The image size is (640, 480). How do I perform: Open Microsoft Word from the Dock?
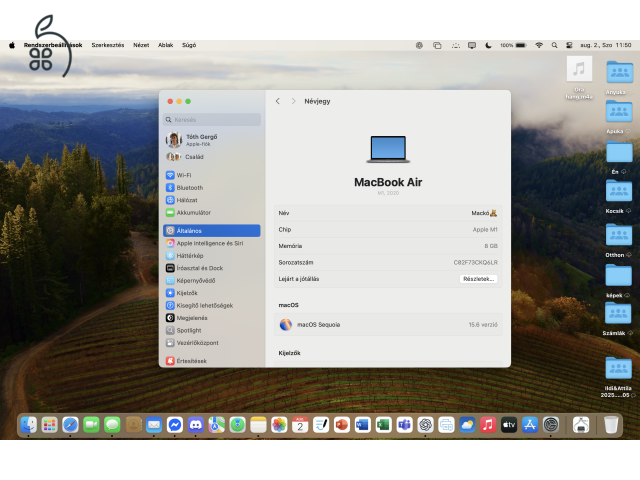(362, 425)
